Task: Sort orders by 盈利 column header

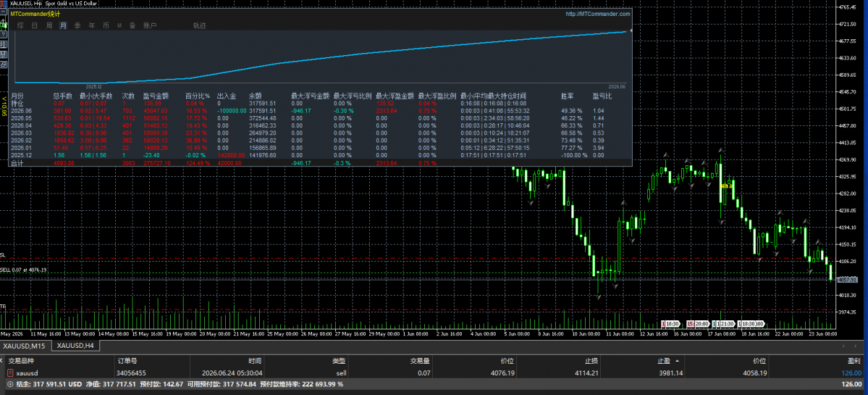Action: 855,361
